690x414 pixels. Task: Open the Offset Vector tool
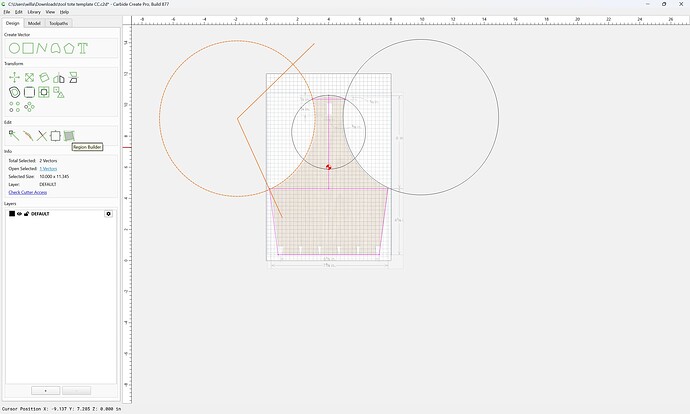point(15,92)
